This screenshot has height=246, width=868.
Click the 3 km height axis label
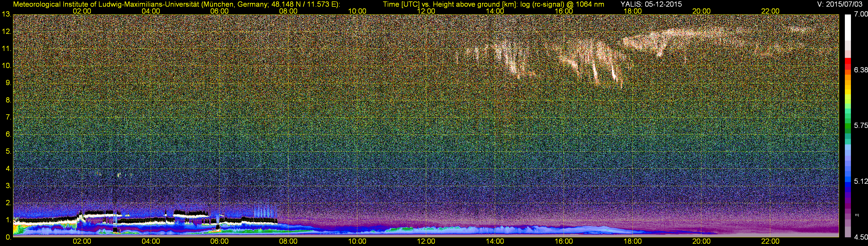pyautogui.click(x=8, y=186)
